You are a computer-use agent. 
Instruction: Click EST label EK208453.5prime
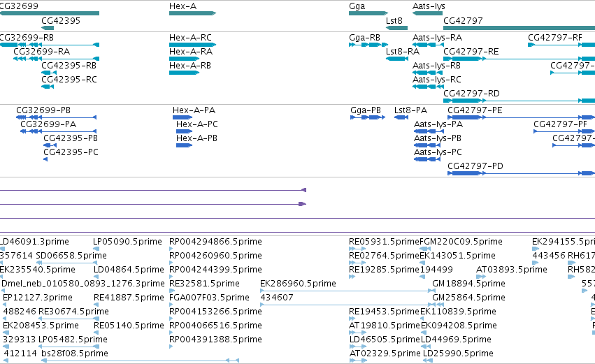point(41,326)
